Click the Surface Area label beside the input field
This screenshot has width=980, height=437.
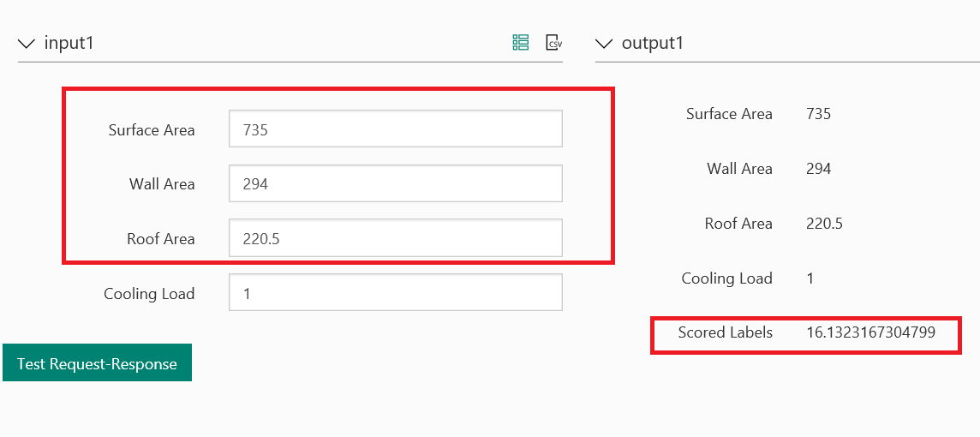[x=152, y=130]
